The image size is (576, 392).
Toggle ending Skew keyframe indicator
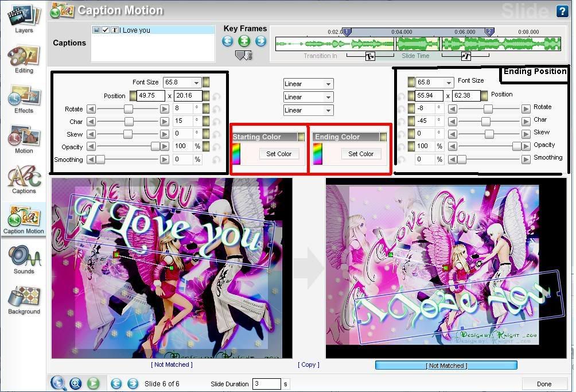(x=411, y=133)
